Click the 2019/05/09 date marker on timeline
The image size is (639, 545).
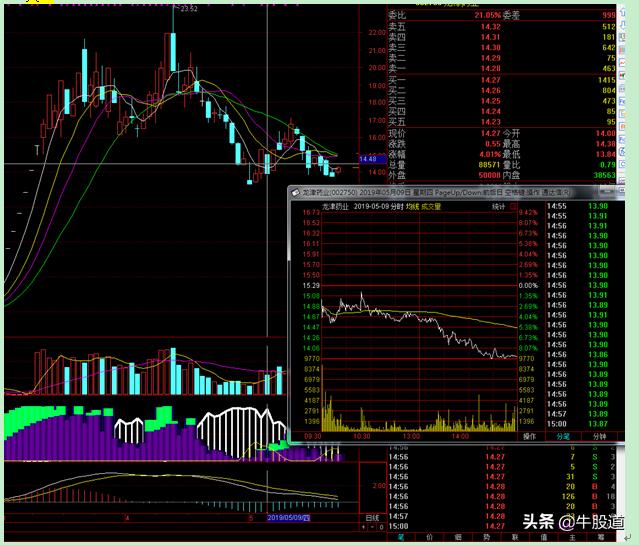[x=289, y=518]
